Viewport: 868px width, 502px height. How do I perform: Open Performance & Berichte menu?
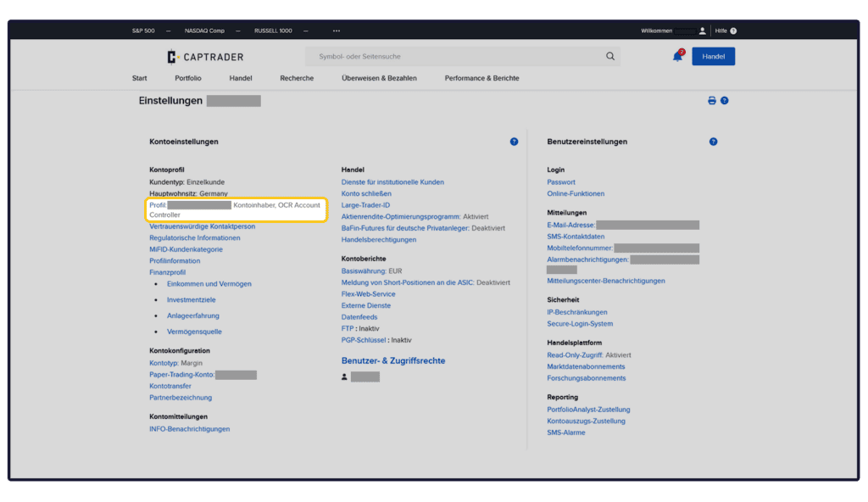[x=481, y=78]
